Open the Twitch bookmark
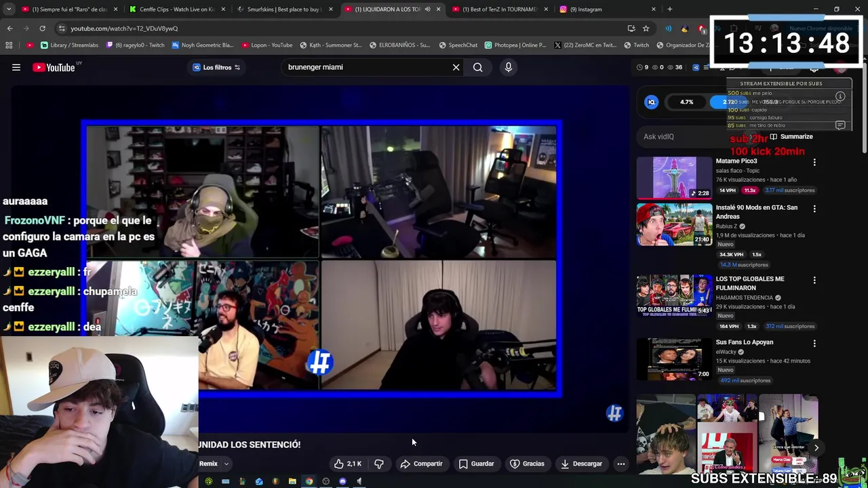The height and width of the screenshot is (488, 868). coord(636,45)
